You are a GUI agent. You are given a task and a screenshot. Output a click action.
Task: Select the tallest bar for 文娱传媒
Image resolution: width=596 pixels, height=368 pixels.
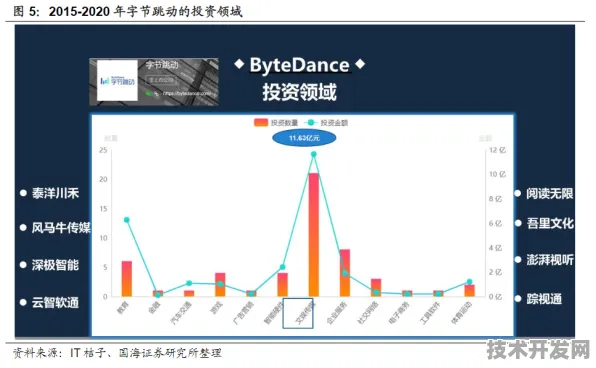point(314,235)
